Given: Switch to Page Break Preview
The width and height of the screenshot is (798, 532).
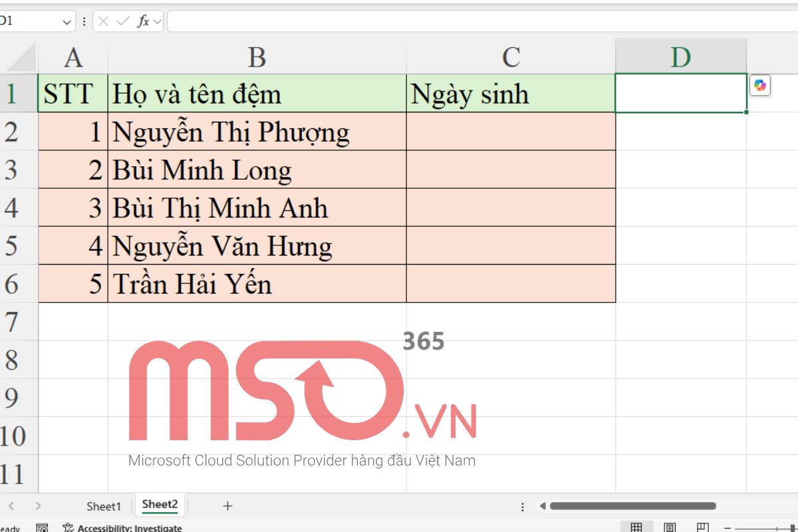Looking at the screenshot, I should [x=702, y=527].
